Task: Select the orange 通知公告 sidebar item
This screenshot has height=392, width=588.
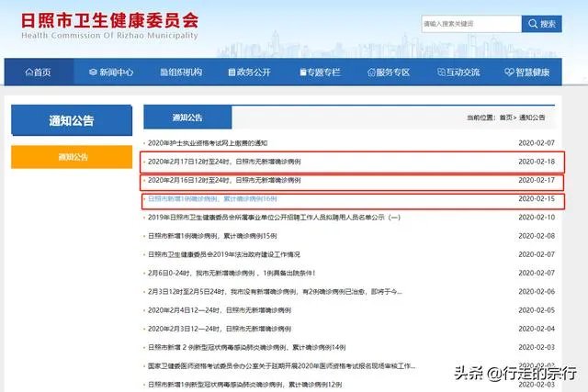Action: pos(72,157)
